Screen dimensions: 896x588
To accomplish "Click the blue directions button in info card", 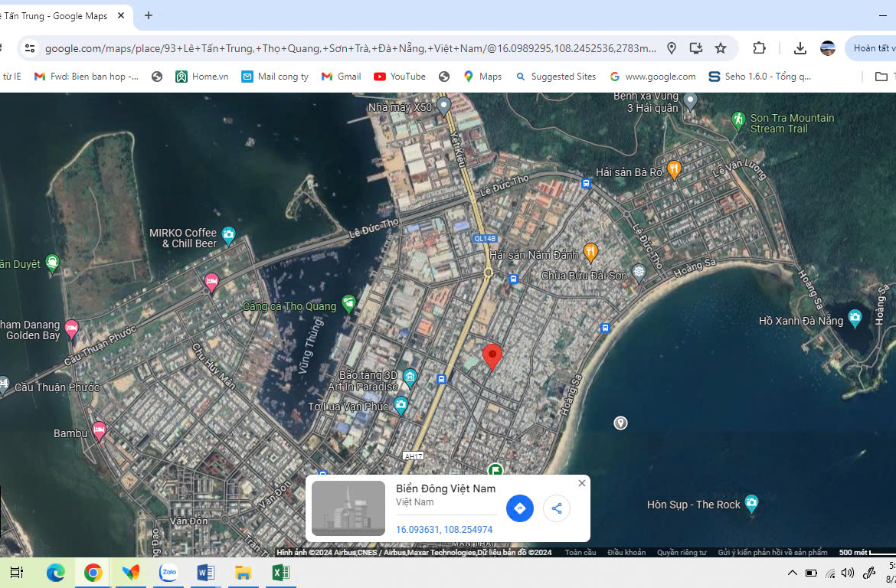I will click(x=519, y=508).
